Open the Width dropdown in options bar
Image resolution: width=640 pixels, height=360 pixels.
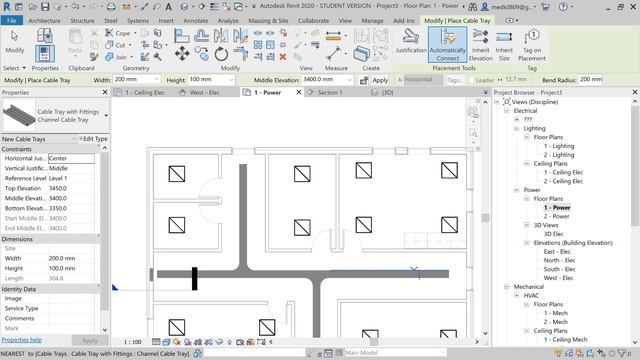point(156,80)
